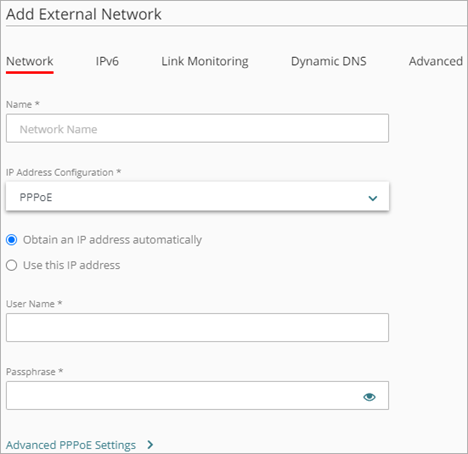This screenshot has height=454, width=468.
Task: Click the User Name * label
Action: [34, 304]
